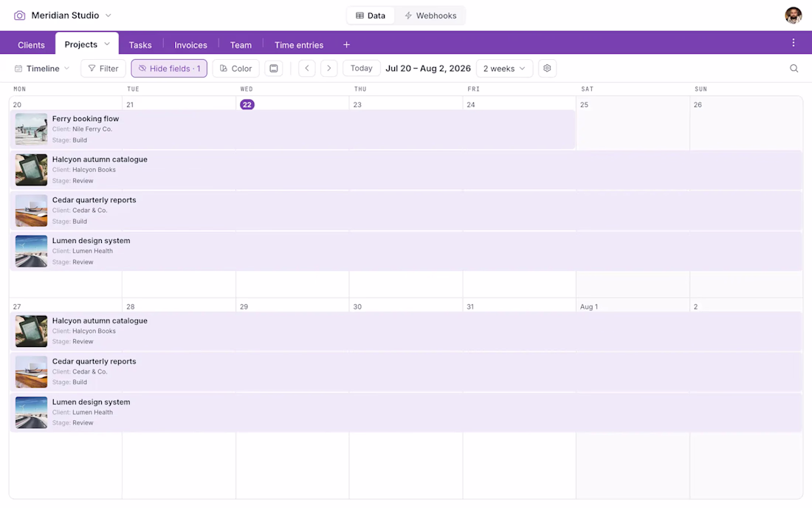
Task: Go to previous period arrow
Action: tap(307, 69)
